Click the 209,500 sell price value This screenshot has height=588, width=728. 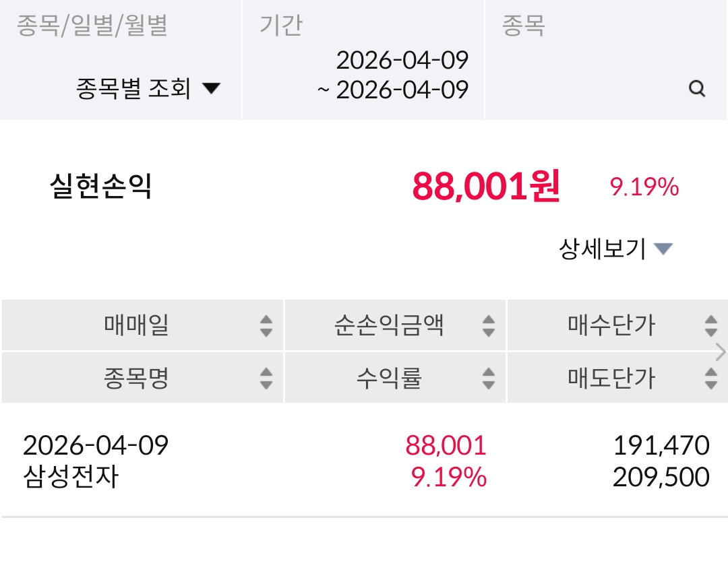point(661,478)
